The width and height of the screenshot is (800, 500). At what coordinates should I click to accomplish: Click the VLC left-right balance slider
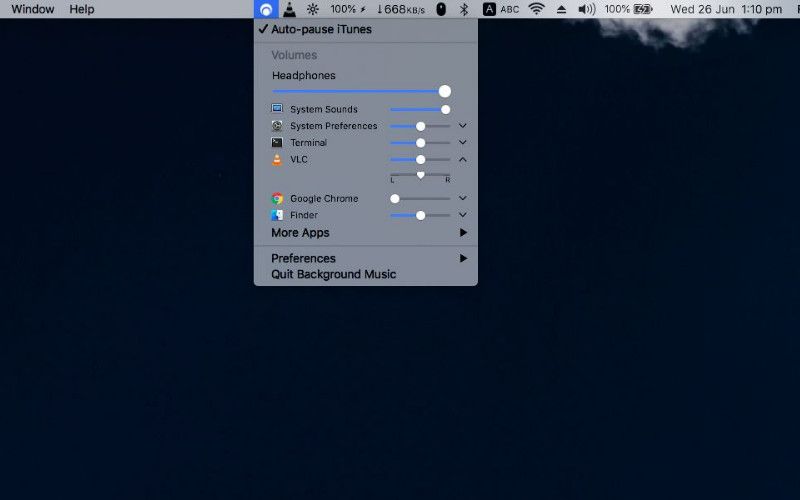pos(420,176)
